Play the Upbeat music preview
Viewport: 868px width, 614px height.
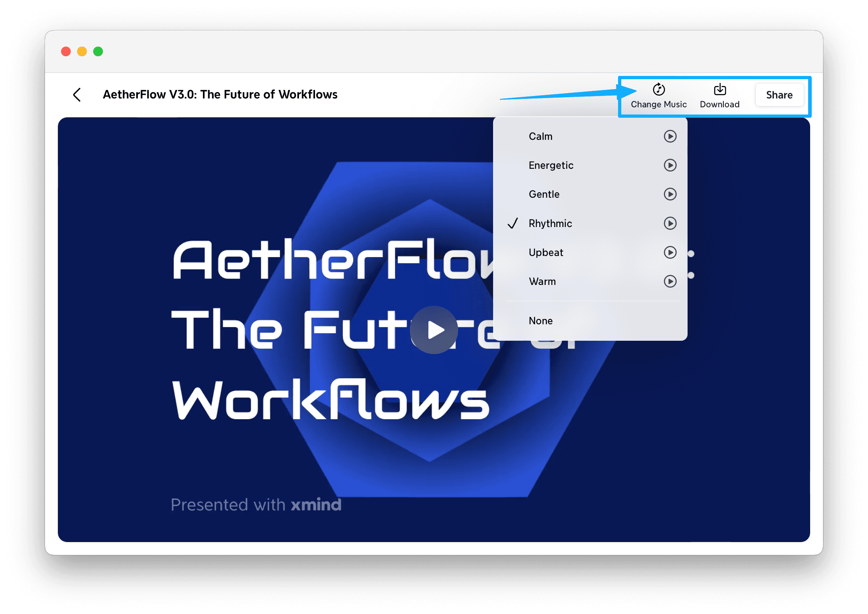670,252
